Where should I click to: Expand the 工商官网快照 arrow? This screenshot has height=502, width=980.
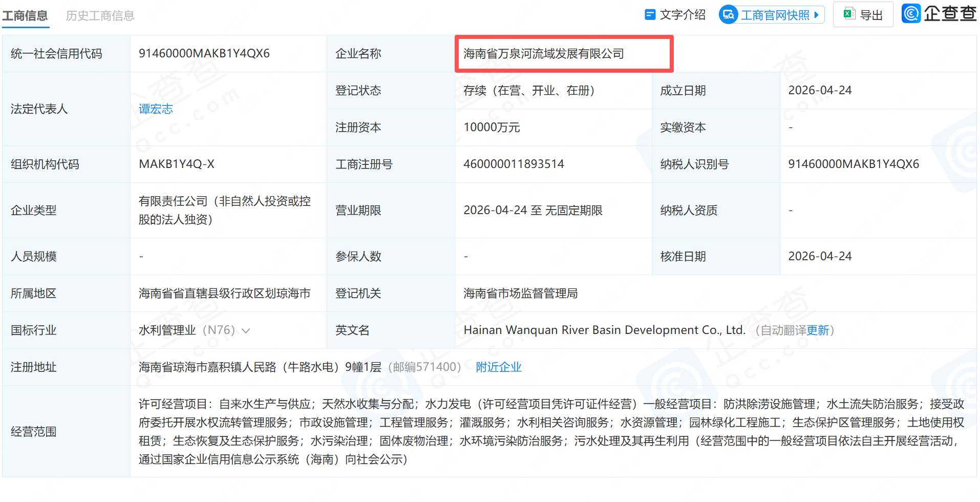point(817,15)
